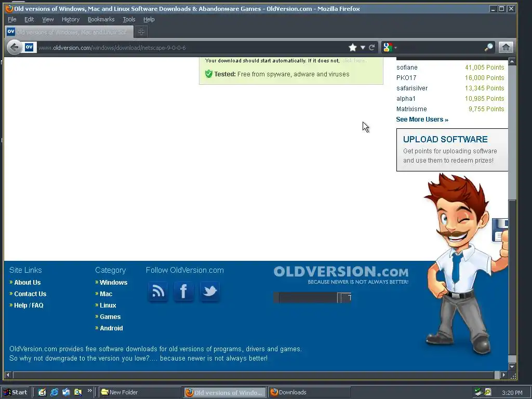Click the Facebook icon
Screen dimensions: 532x399
(x=183, y=291)
